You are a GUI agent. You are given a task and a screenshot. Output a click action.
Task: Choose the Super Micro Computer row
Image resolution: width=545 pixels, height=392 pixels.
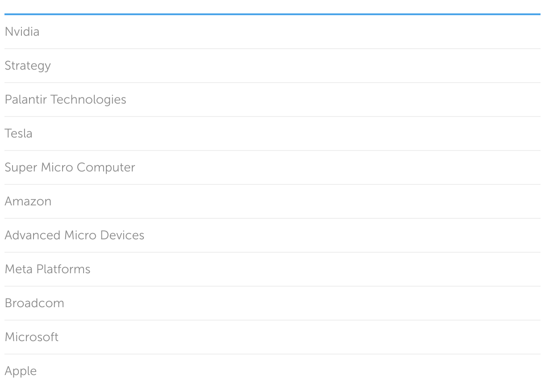point(272,167)
